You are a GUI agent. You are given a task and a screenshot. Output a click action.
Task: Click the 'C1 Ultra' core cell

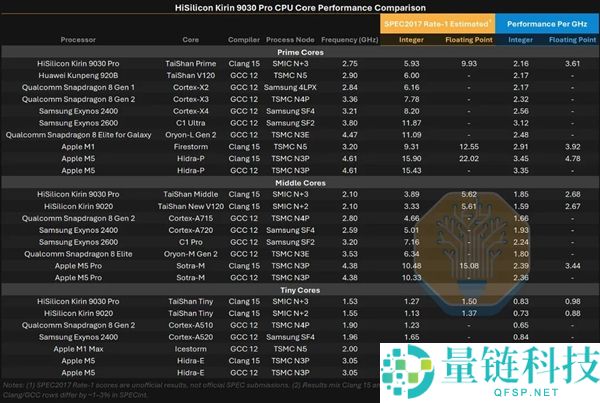point(191,123)
